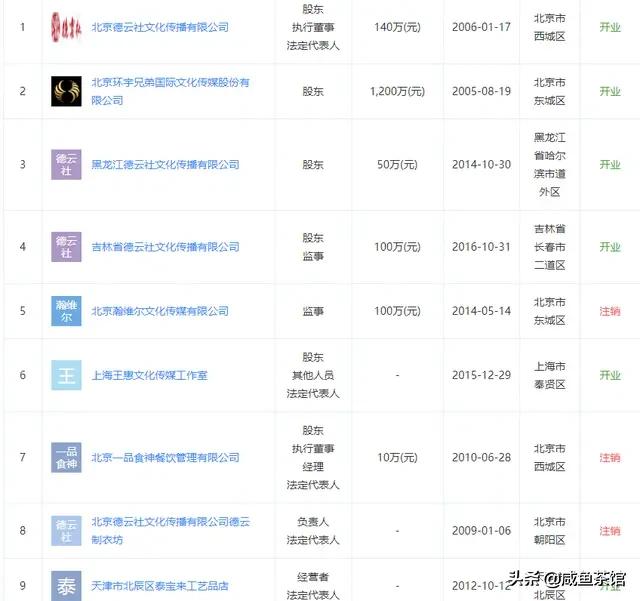The width and height of the screenshot is (640, 601).
Task: Click 注销 status in 德云制衣坊 row
Action: pyautogui.click(x=610, y=531)
